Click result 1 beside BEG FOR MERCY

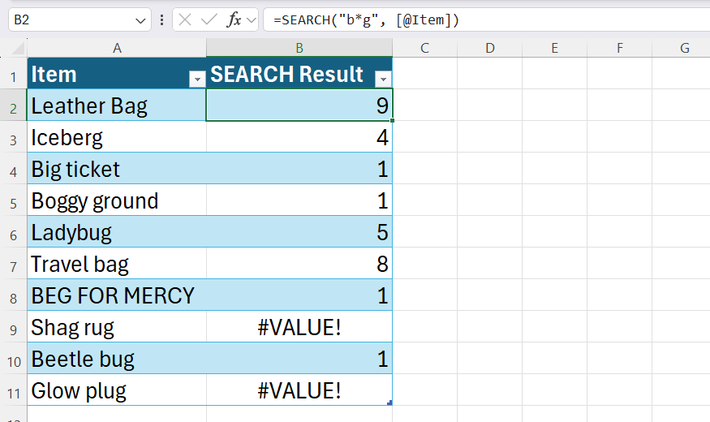pos(299,295)
